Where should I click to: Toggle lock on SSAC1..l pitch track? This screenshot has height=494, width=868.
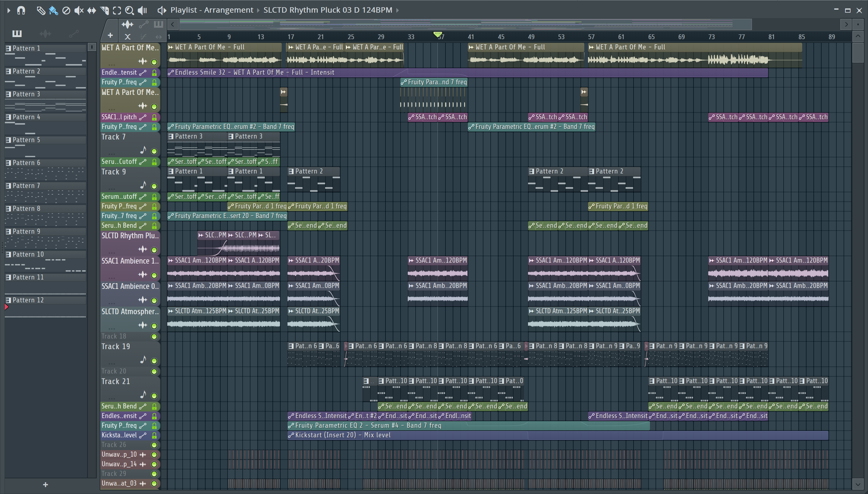[x=154, y=117]
